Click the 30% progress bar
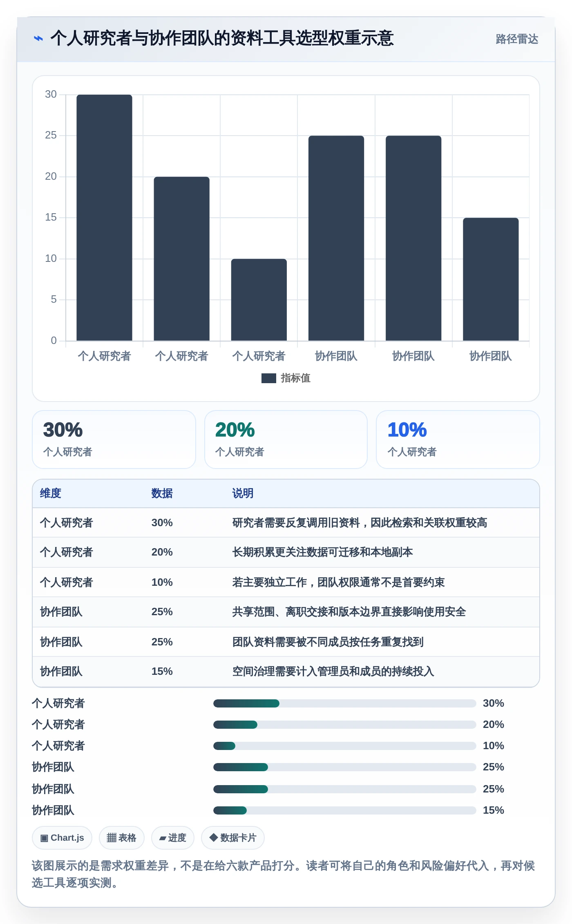The image size is (572, 924). 344,703
